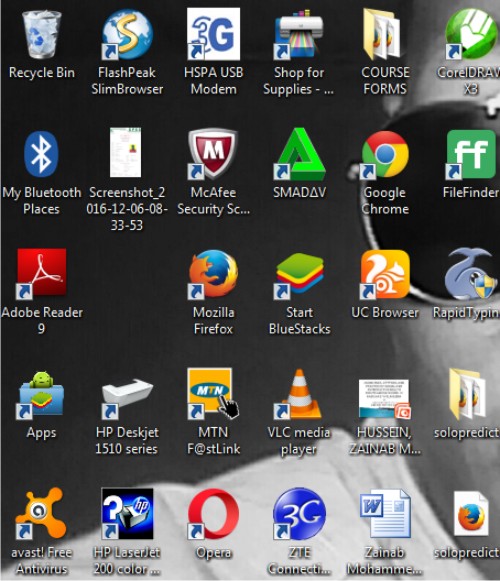Open the COURSE FORMS folder
Viewport: 500px width, 581px height.
click(x=383, y=35)
